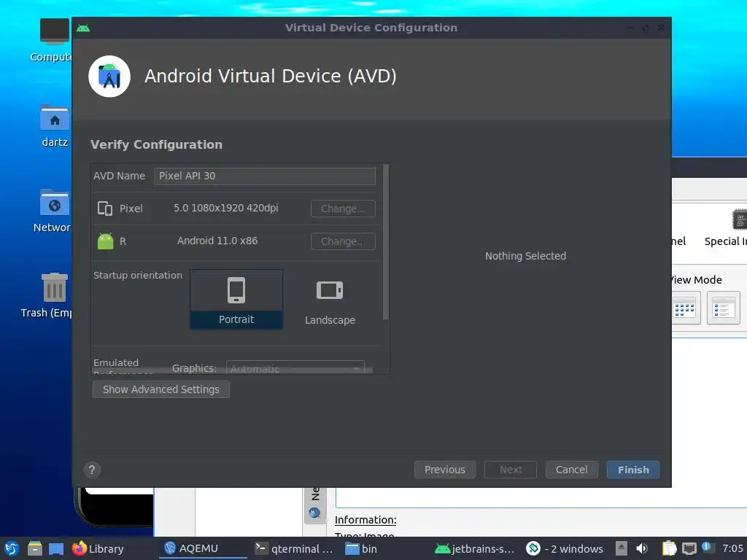Cancel the virtual device configuration

click(572, 470)
